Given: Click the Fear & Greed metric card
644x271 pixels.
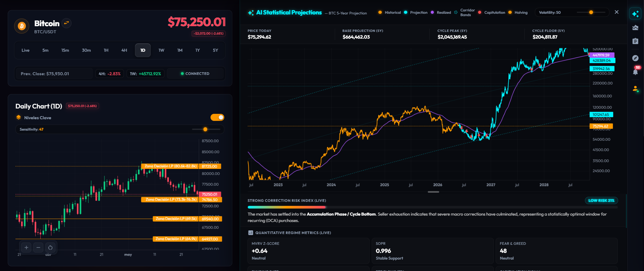Looking at the screenshot, I should pyautogui.click(x=557, y=251).
